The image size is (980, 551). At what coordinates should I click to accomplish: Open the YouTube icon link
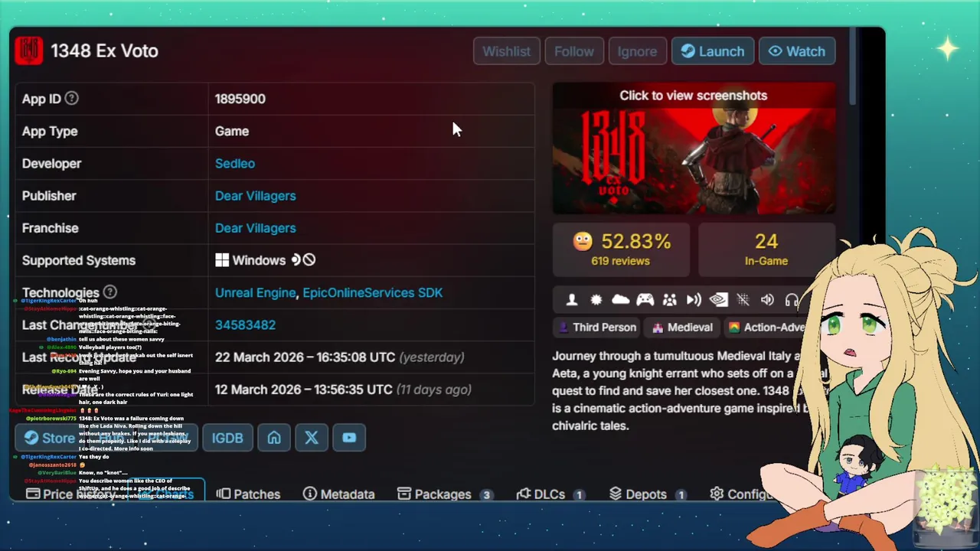pyautogui.click(x=349, y=438)
